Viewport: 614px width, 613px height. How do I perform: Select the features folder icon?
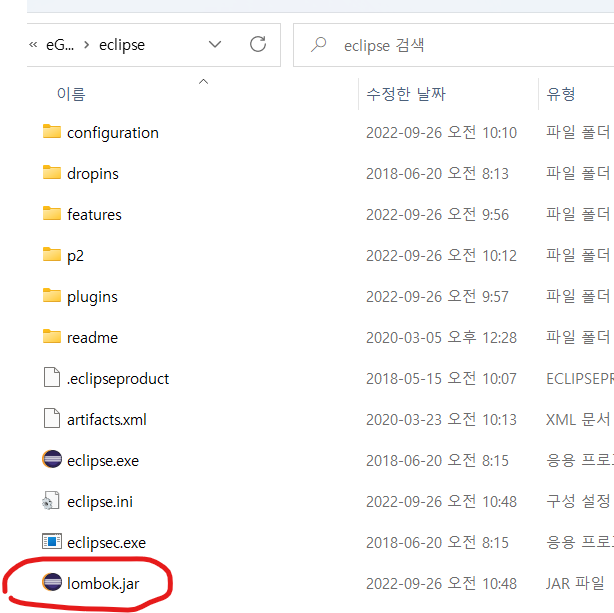(x=52, y=214)
